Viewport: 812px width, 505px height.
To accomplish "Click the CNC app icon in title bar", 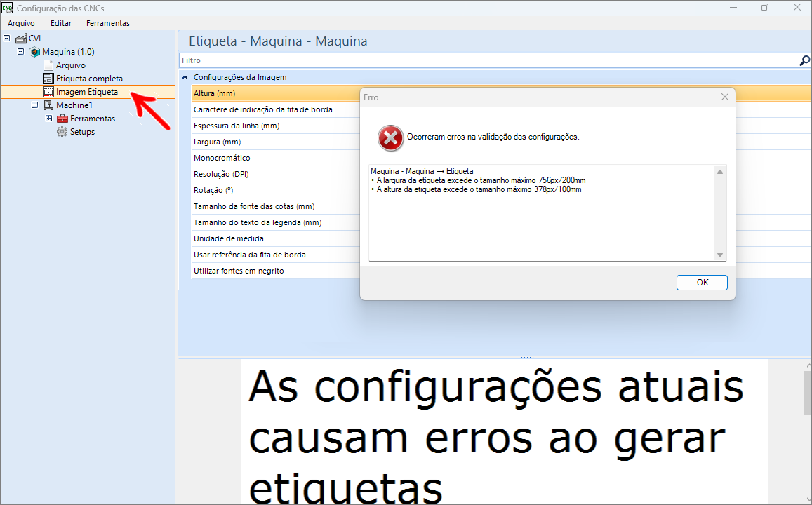I will tap(7, 8).
